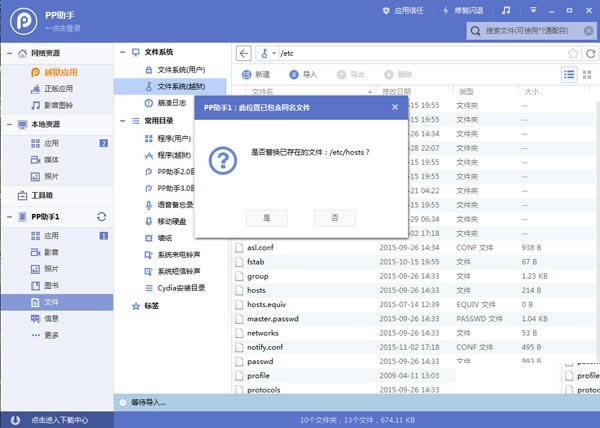Switch to grid thumbnail view

[587, 75]
